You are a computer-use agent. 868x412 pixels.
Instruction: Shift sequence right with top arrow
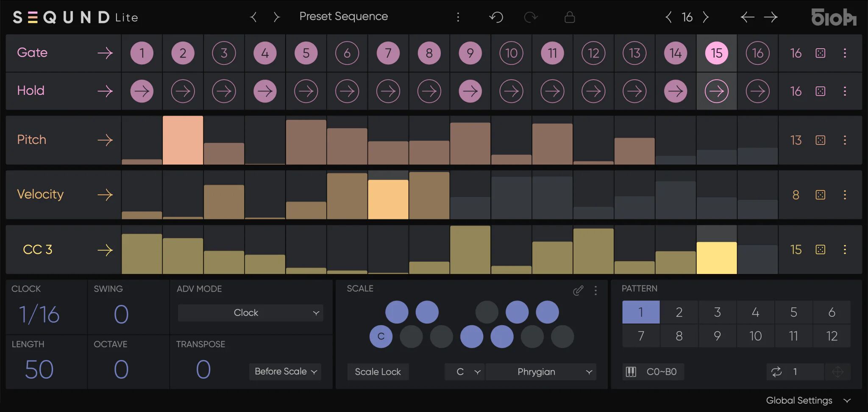tap(771, 17)
